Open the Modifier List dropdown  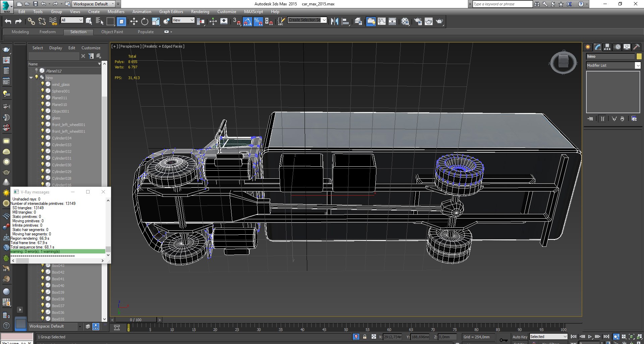(x=613, y=65)
